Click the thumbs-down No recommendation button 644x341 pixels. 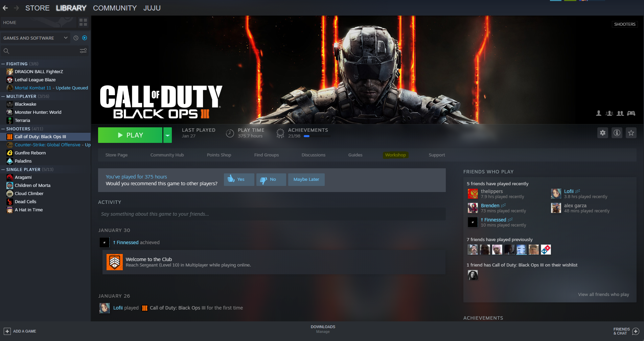click(x=271, y=179)
